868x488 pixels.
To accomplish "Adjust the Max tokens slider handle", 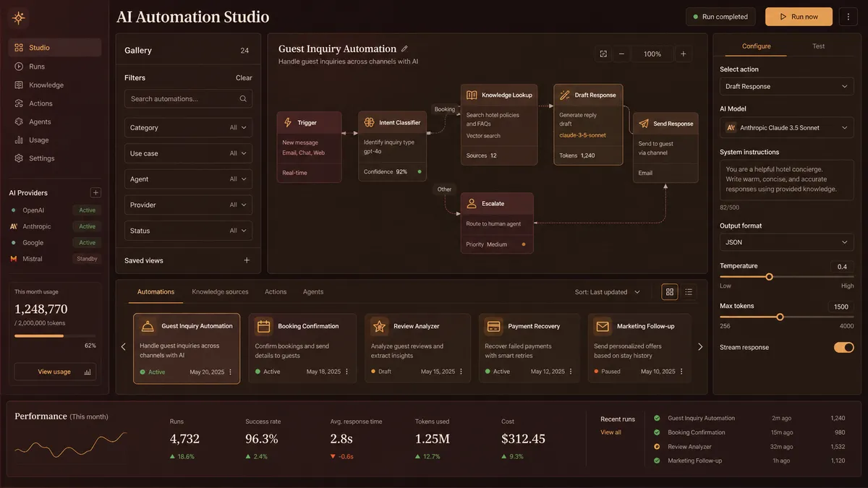I will [780, 317].
